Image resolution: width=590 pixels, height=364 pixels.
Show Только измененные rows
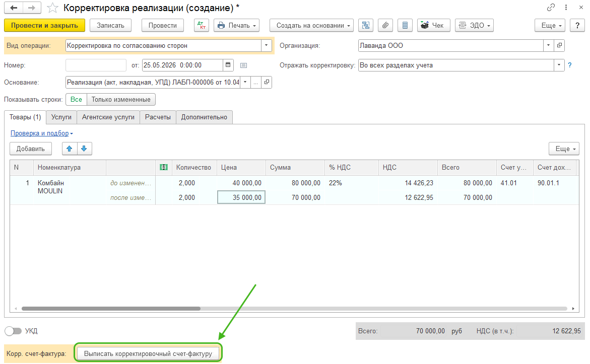121,99
